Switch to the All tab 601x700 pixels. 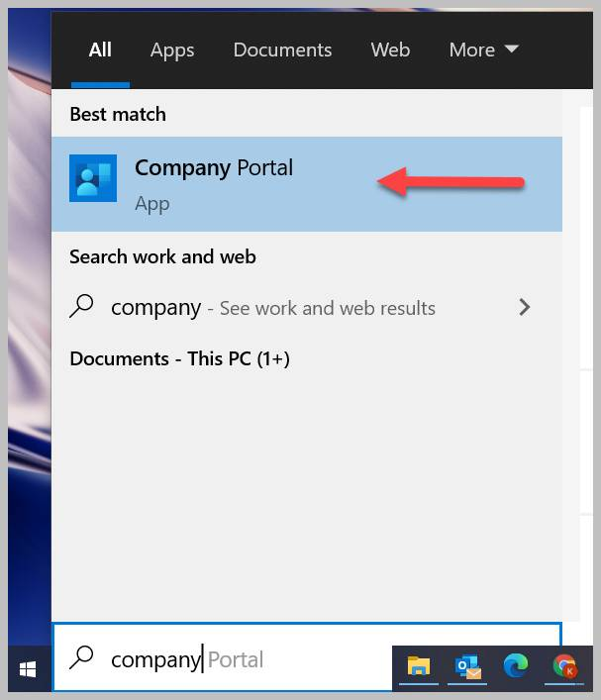(100, 50)
